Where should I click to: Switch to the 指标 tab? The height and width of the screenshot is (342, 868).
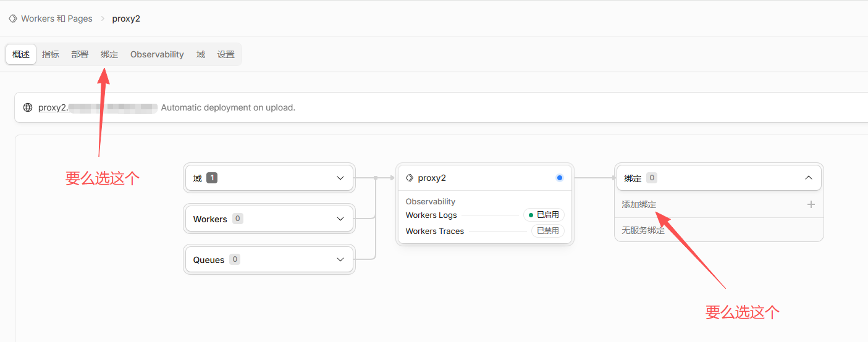(x=51, y=54)
